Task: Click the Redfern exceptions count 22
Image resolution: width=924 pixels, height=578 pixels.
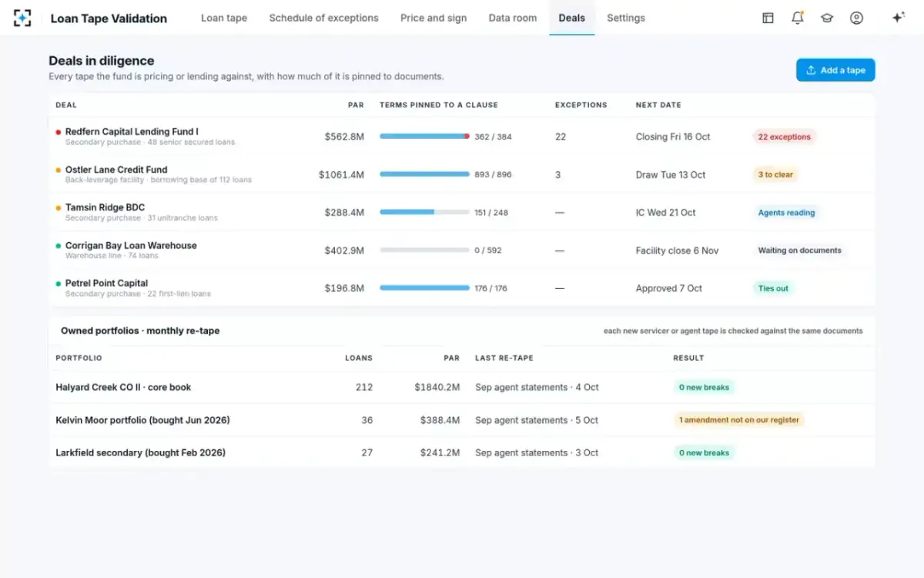Action: click(561, 136)
